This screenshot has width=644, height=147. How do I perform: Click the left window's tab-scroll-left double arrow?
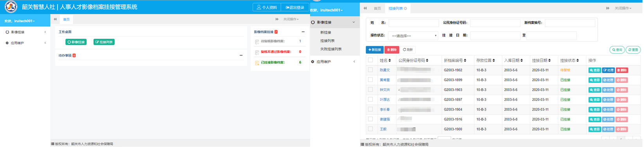coord(55,19)
